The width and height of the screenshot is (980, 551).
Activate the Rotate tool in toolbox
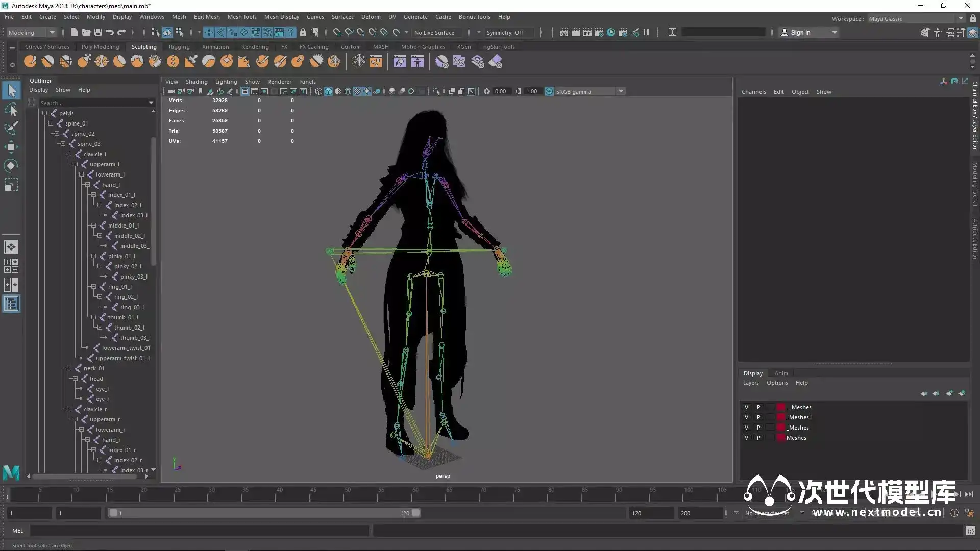[x=11, y=166]
